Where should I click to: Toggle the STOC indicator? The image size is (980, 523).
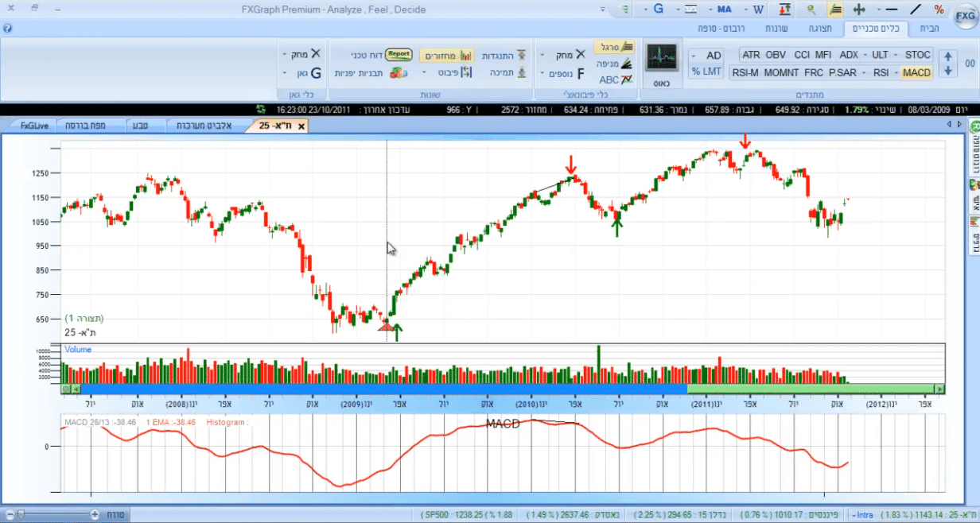tap(917, 55)
